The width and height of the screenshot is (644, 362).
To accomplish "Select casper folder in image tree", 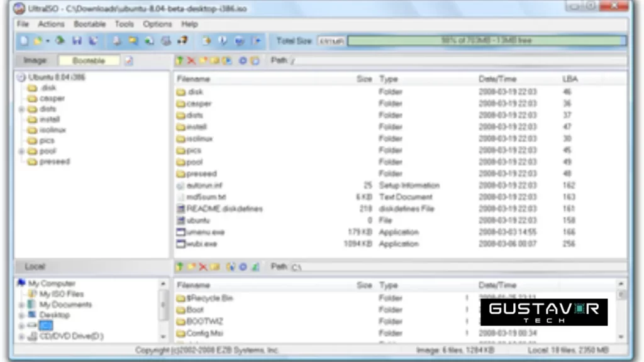I will (x=52, y=99).
